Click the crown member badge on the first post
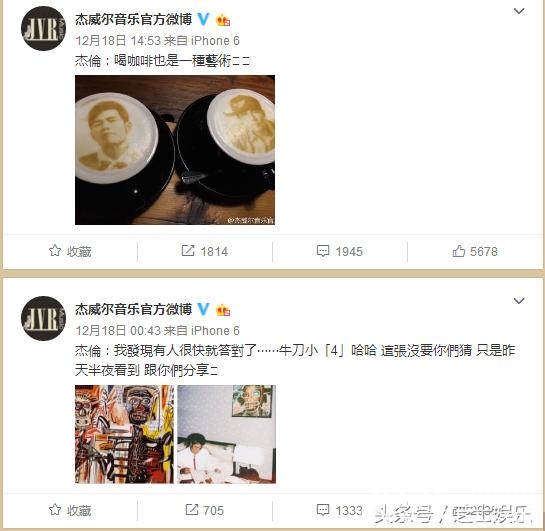The image size is (545, 531). [223, 20]
